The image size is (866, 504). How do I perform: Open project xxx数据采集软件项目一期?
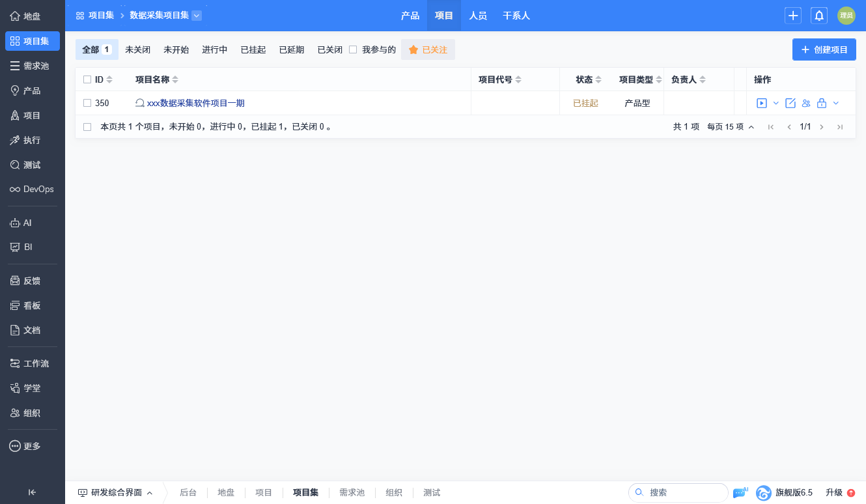tap(195, 103)
